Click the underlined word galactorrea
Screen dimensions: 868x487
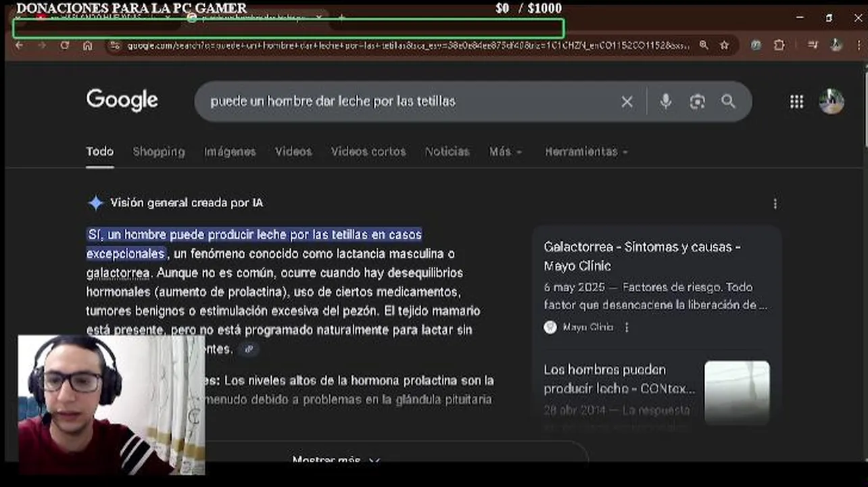118,273
